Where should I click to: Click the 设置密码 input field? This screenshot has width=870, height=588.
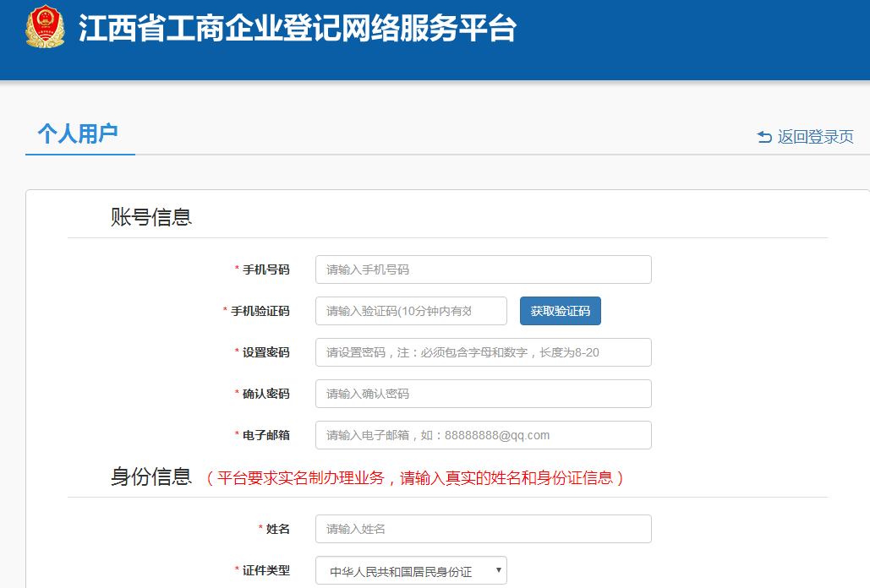pyautogui.click(x=484, y=352)
